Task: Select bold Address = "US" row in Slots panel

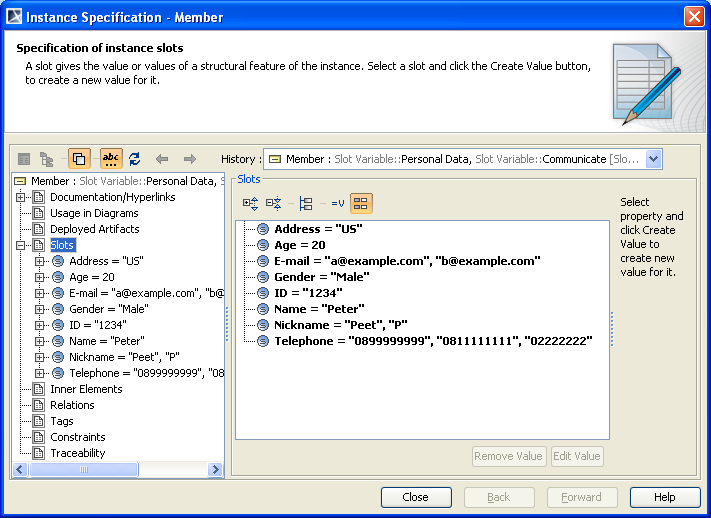Action: (318, 229)
